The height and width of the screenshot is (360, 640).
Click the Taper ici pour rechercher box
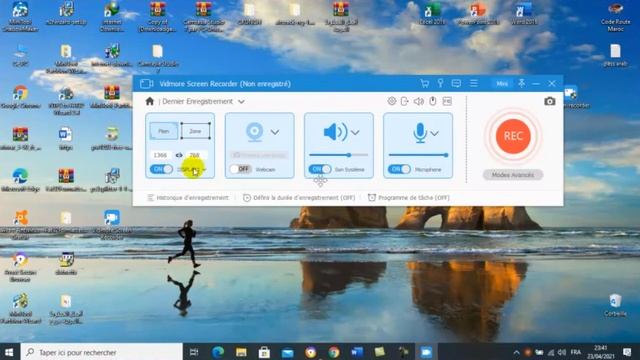click(101, 352)
